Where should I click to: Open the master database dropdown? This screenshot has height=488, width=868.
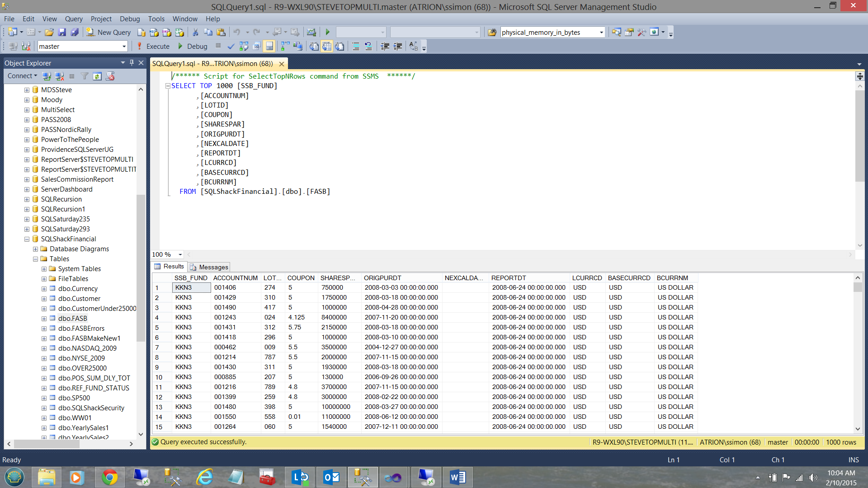point(124,46)
